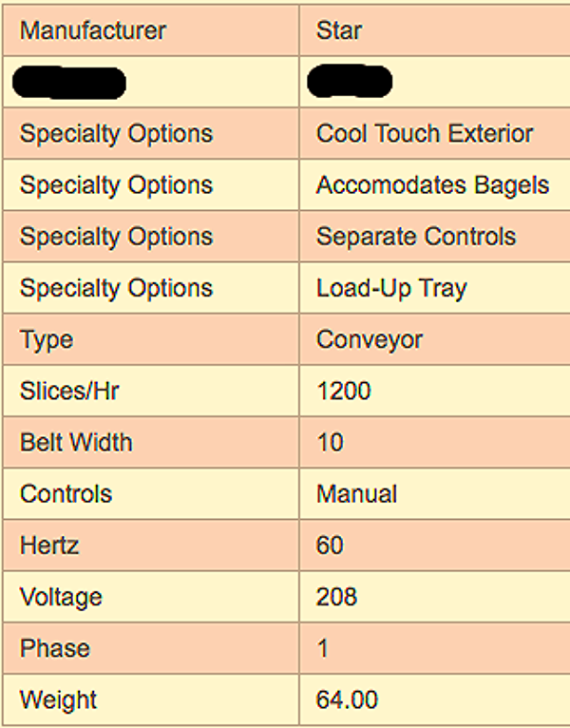570x728 pixels.
Task: Click the Cool Touch Exterior value
Action: [x=425, y=134]
